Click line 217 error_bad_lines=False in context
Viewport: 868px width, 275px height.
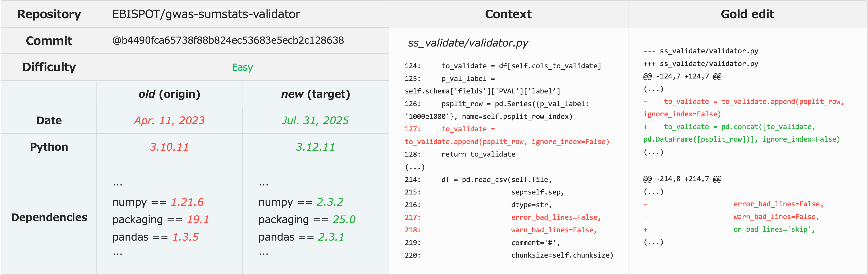click(x=556, y=217)
